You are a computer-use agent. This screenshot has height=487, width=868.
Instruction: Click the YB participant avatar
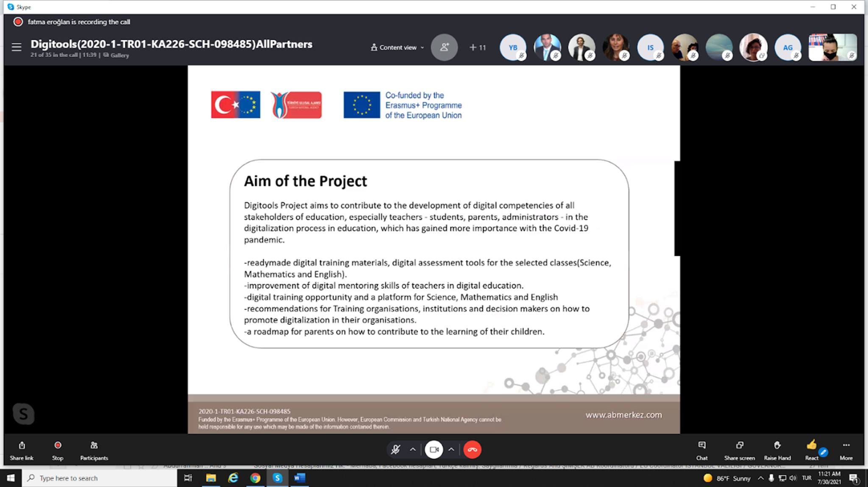tap(513, 47)
